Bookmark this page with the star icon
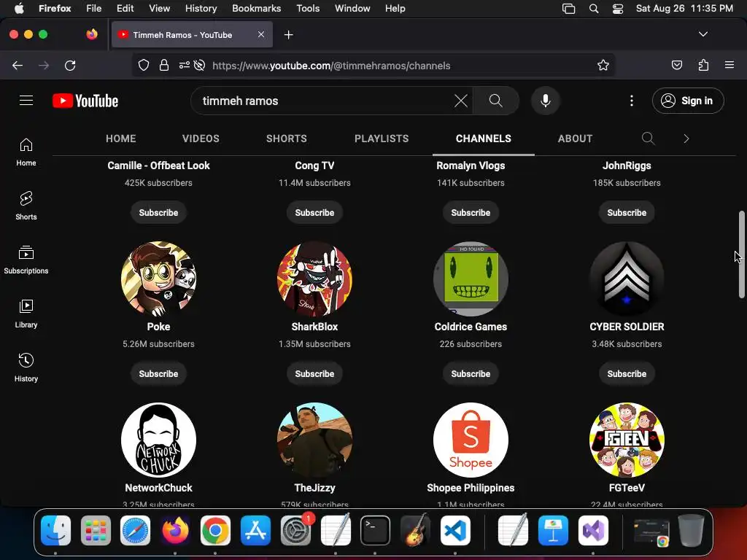747x560 pixels. 603,66
